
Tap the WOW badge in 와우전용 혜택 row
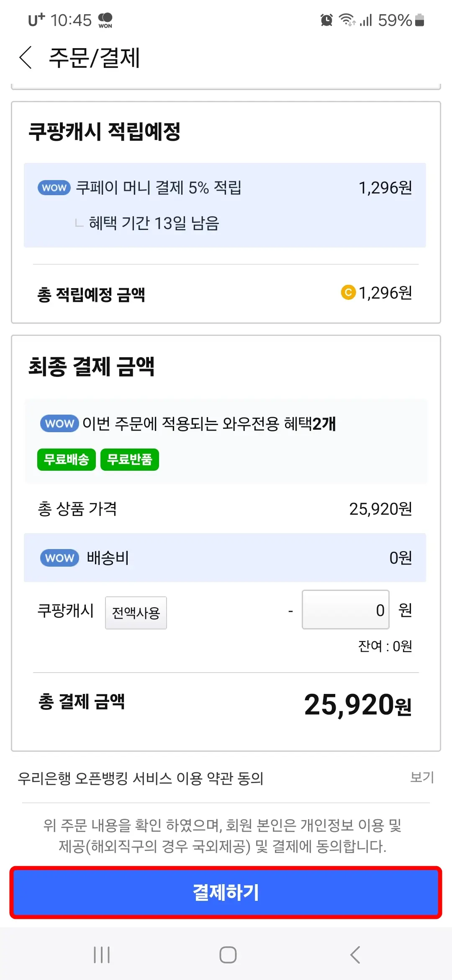(59, 424)
